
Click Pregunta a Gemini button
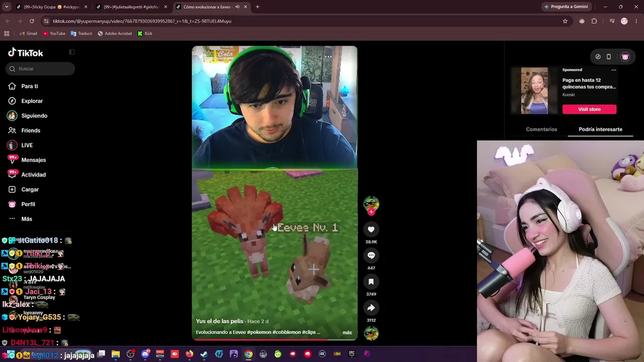(x=566, y=7)
